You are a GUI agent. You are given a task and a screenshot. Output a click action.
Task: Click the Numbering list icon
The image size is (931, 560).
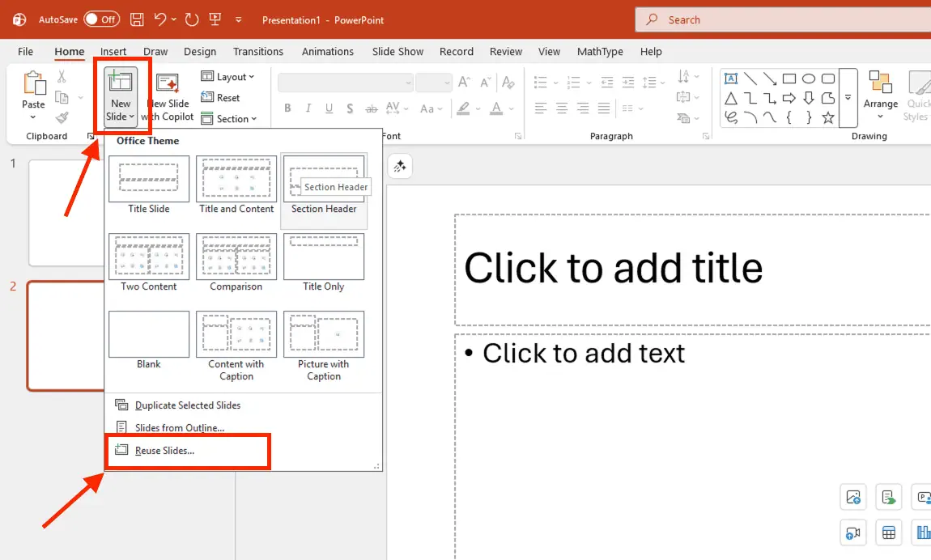(x=573, y=82)
